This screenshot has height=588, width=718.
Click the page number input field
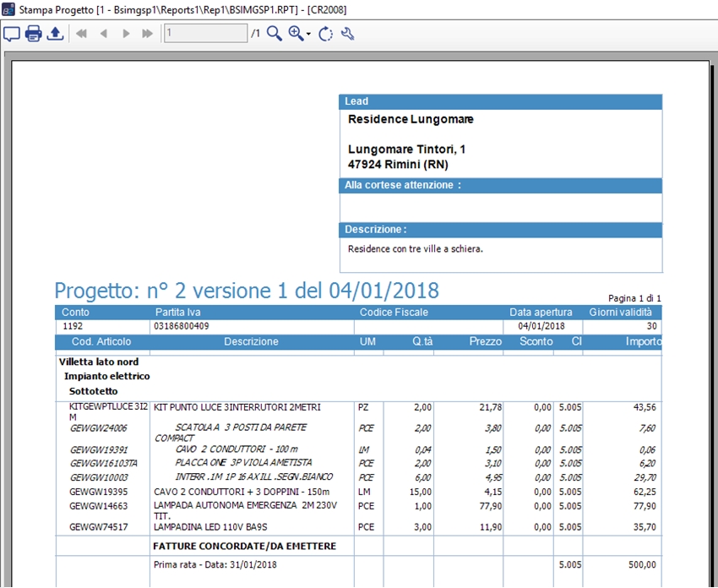205,34
